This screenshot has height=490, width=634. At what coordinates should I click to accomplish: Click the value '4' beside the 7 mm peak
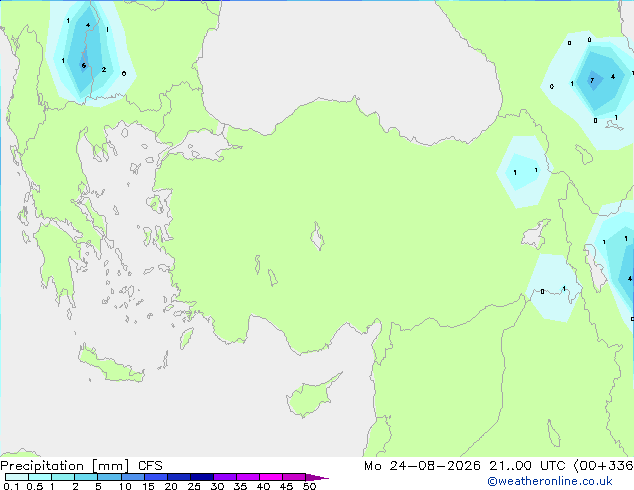click(613, 76)
